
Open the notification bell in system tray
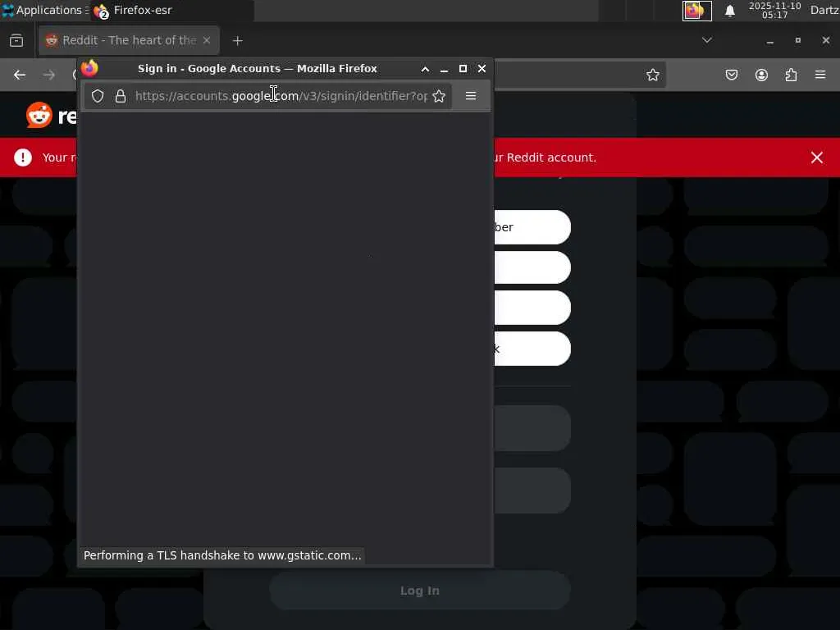(729, 11)
